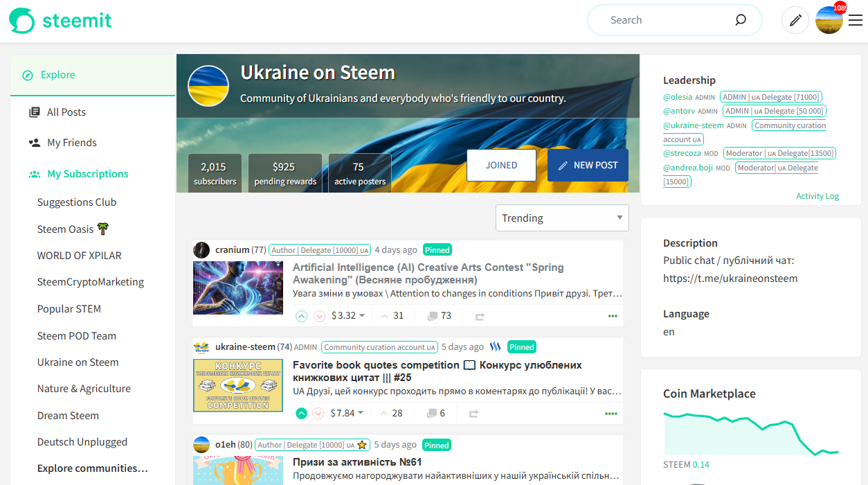This screenshot has width=868, height=485.
Task: Open @andrea.boji moderator profile link
Action: [x=688, y=168]
